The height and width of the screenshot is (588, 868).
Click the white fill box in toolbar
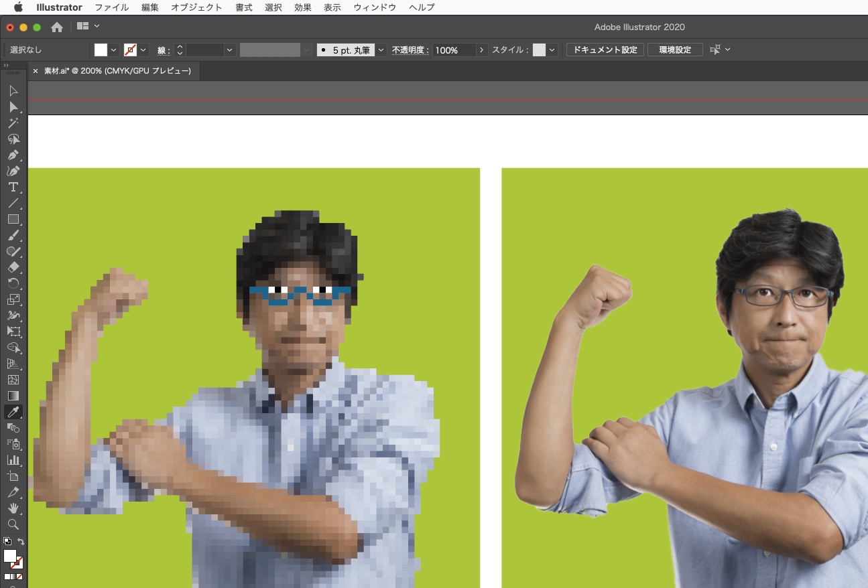tap(9, 556)
